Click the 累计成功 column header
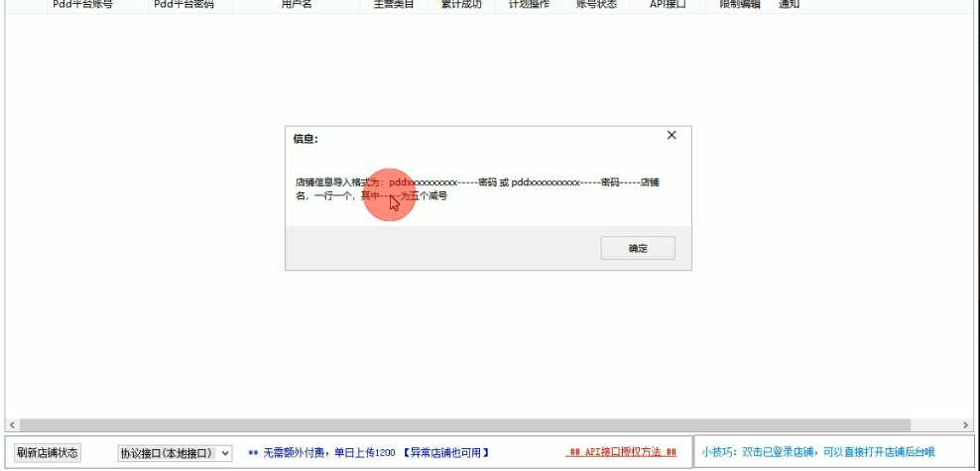 pyautogui.click(x=461, y=5)
